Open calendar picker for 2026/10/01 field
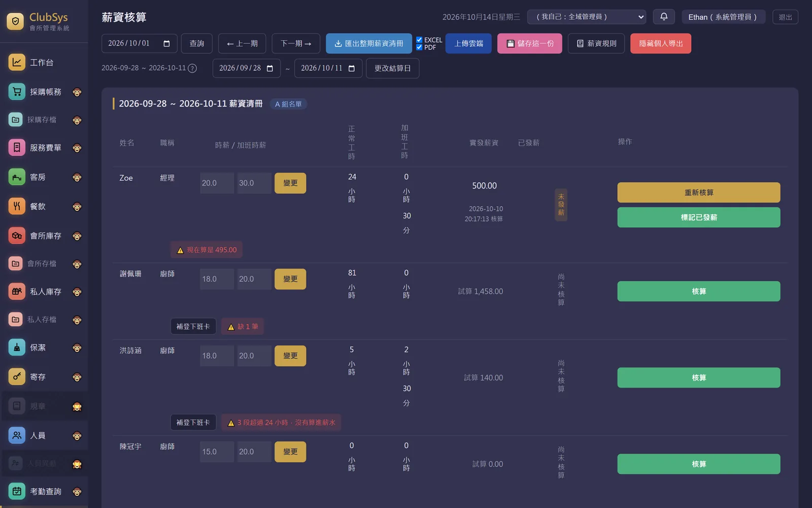Screen dimensions: 812x508 pos(166,43)
